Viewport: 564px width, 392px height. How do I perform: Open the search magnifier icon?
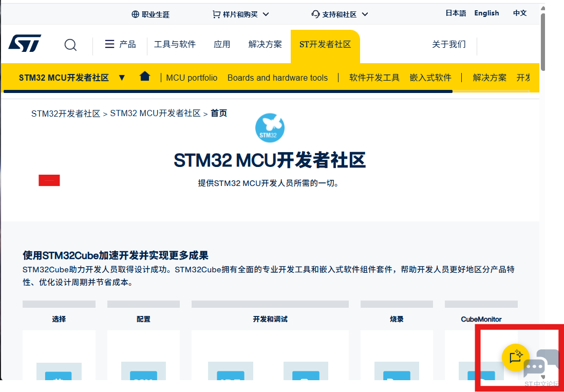70,45
